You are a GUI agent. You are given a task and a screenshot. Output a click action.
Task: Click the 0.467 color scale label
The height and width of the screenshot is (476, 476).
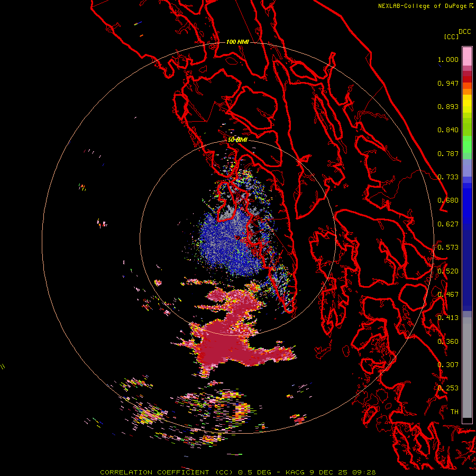448,295
